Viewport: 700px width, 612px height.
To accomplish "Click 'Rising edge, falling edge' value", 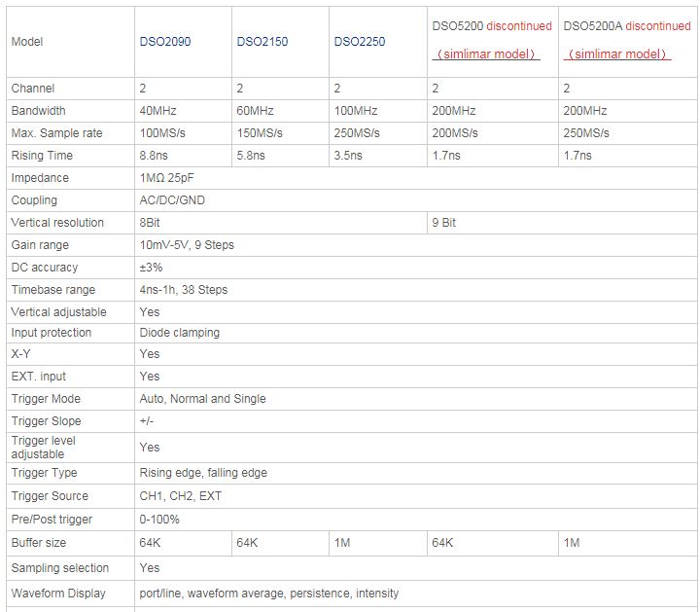I will pos(203,473).
